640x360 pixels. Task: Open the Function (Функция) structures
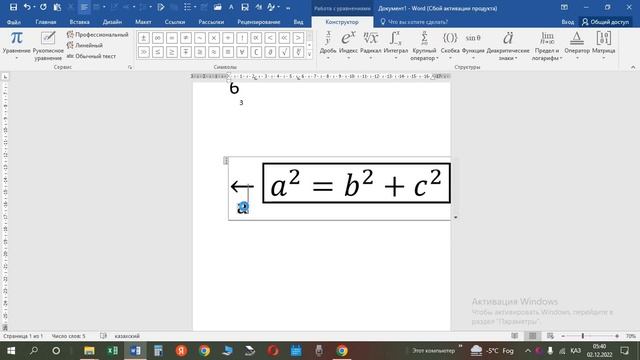[x=473, y=45]
